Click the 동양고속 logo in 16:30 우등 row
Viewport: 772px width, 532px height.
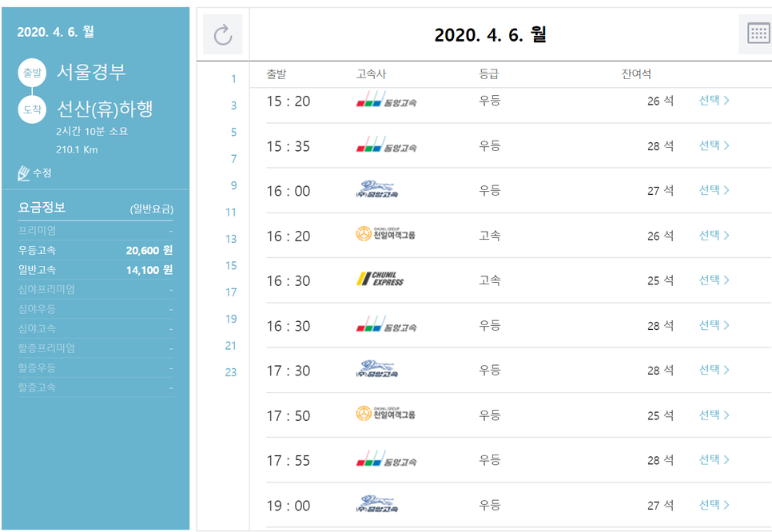click(x=387, y=324)
